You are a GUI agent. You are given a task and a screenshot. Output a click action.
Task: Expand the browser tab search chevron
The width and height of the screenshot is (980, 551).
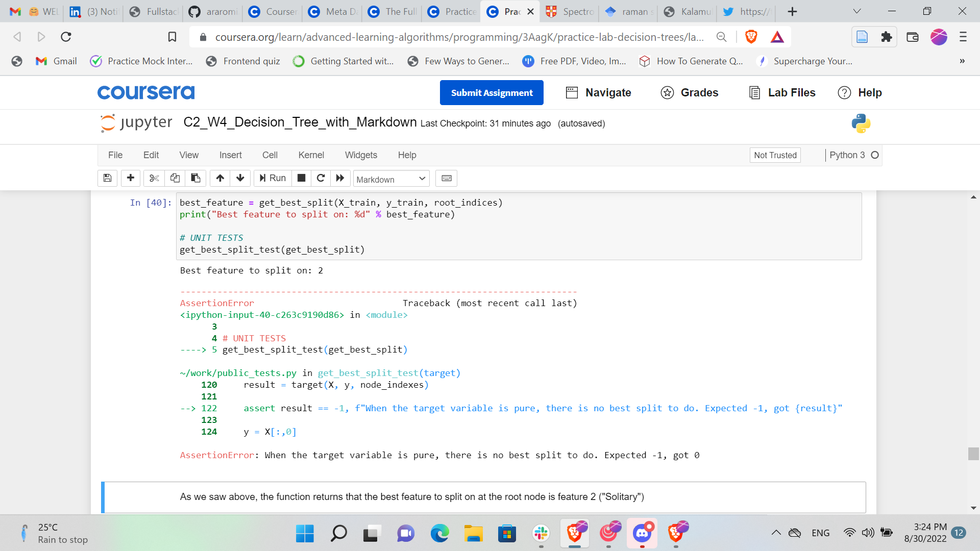coord(857,11)
